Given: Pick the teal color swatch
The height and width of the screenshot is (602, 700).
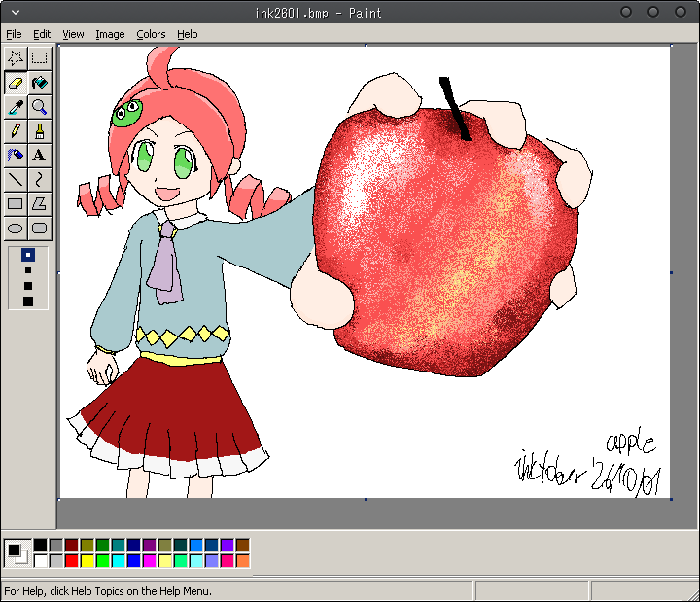Looking at the screenshot, I should pos(119,545).
